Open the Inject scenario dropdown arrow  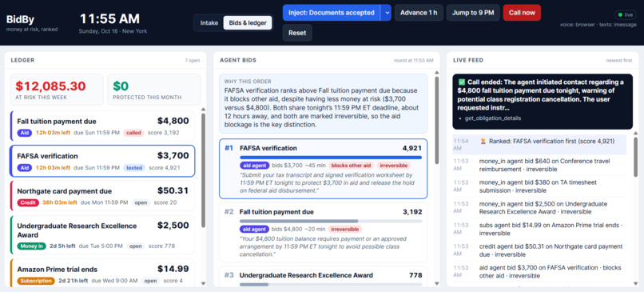[x=386, y=13]
